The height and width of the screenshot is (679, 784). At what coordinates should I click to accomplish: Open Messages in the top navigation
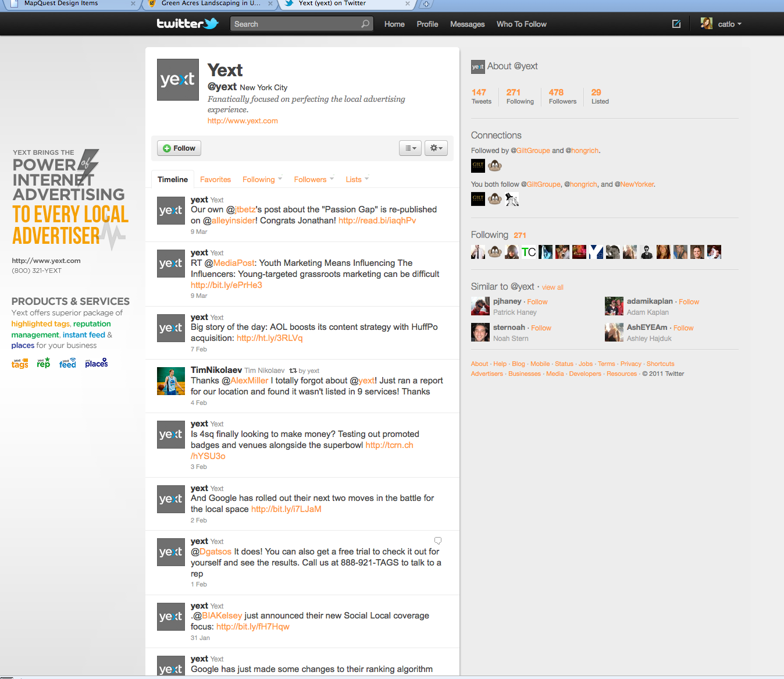coord(468,24)
